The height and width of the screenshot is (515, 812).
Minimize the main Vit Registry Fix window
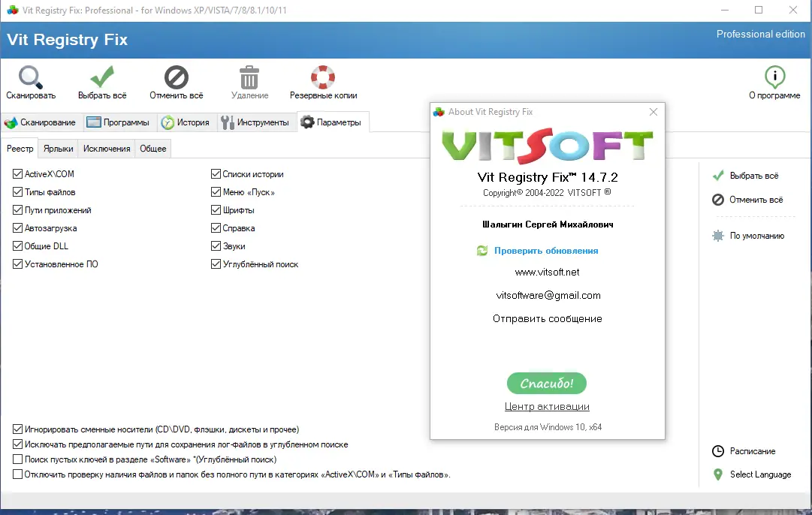pos(725,10)
